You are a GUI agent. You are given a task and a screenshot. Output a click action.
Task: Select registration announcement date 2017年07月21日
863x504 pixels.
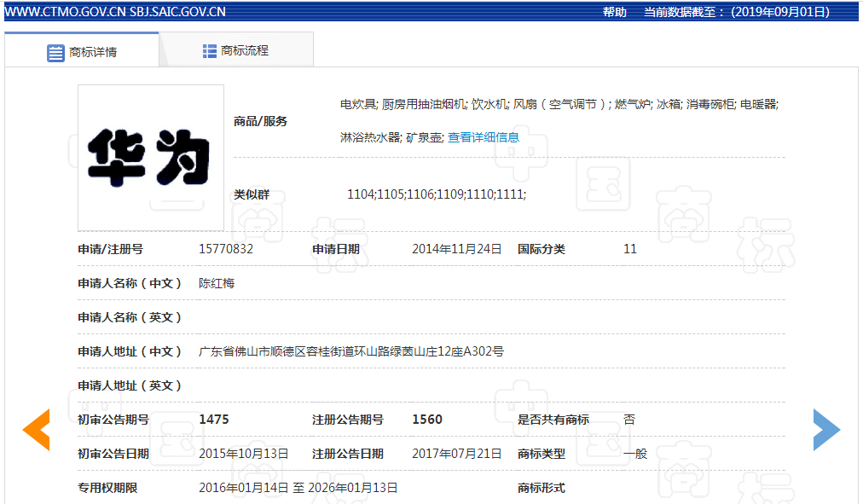[x=457, y=454]
